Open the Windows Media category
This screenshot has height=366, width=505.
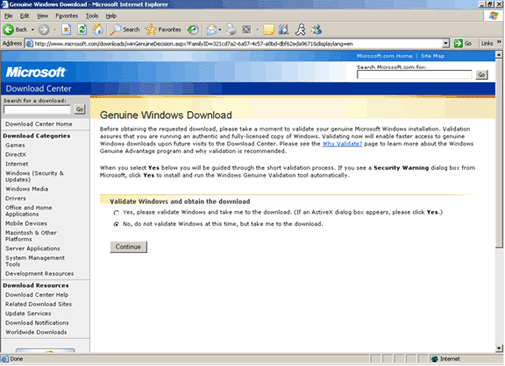click(27, 189)
